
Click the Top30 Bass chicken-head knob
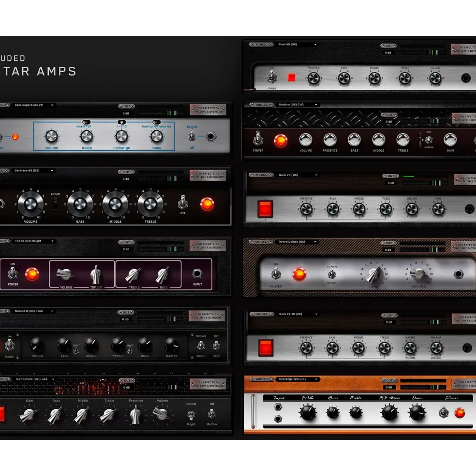pos(163,274)
